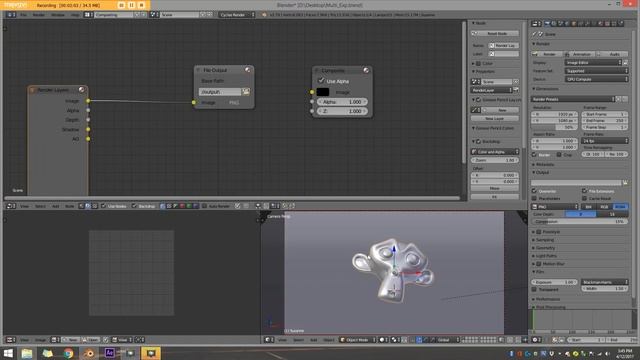Click the red channel display icon
Viewport: 640px width, 360px height.
point(182,206)
